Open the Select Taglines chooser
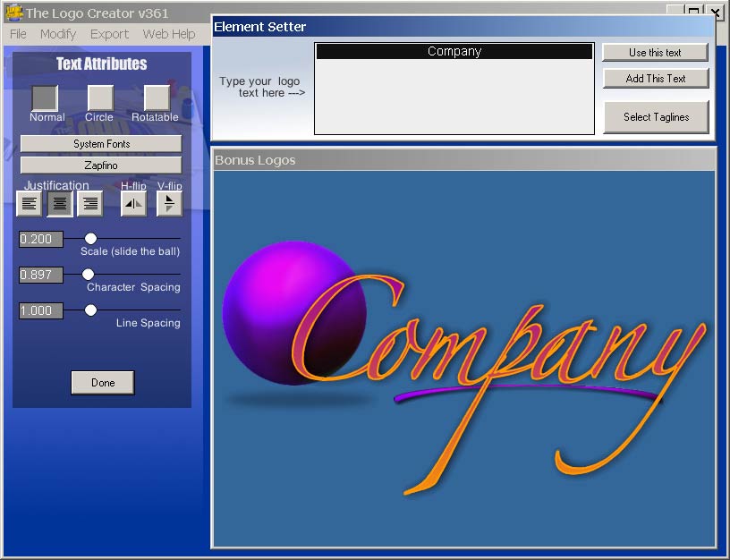The height and width of the screenshot is (560, 730). (x=656, y=117)
